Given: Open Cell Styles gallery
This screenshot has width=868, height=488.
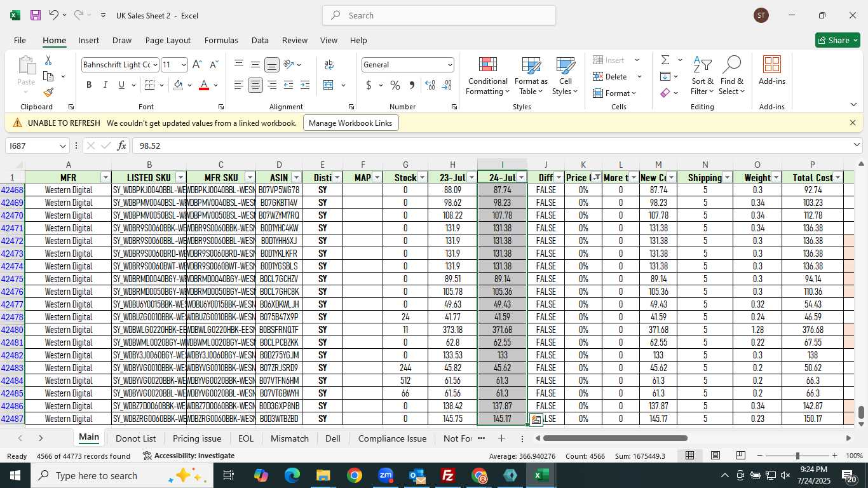Looking at the screenshot, I should point(566,76).
